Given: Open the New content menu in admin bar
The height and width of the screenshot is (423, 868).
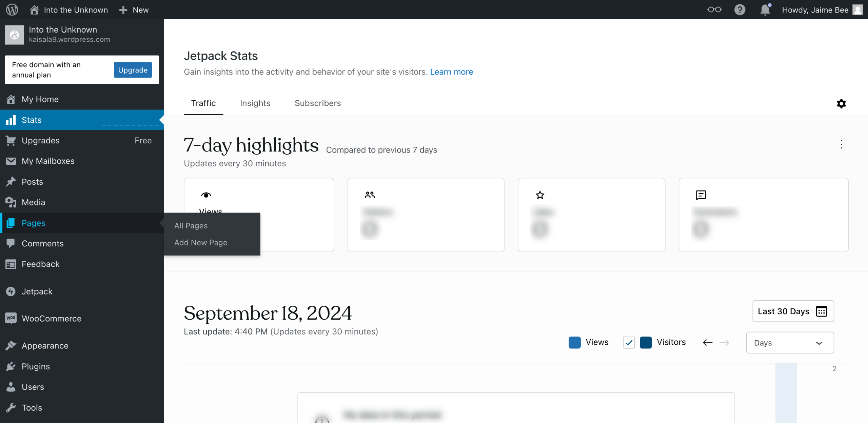Looking at the screenshot, I should pyautogui.click(x=134, y=10).
